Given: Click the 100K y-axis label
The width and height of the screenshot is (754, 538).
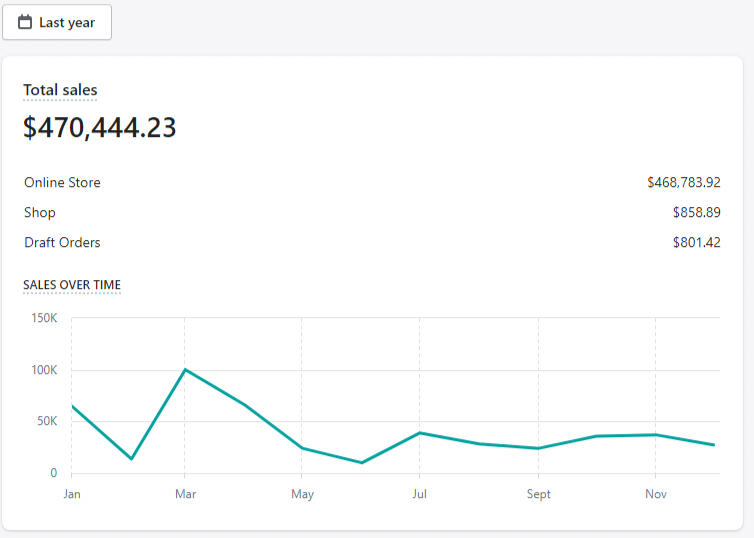Looking at the screenshot, I should point(45,370).
